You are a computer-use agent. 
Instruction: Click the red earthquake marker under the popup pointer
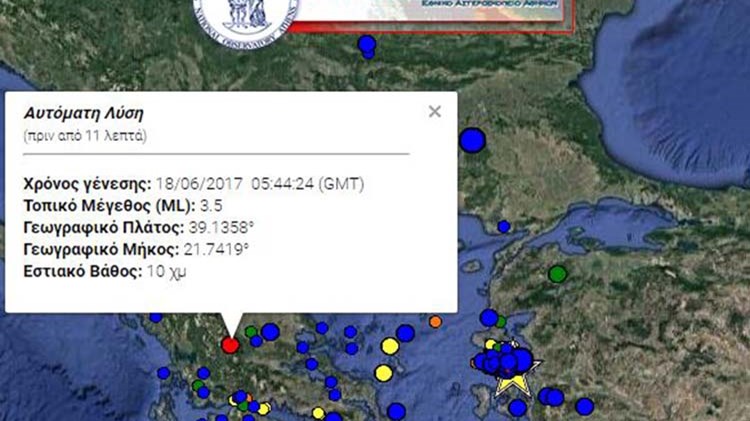[230, 344]
